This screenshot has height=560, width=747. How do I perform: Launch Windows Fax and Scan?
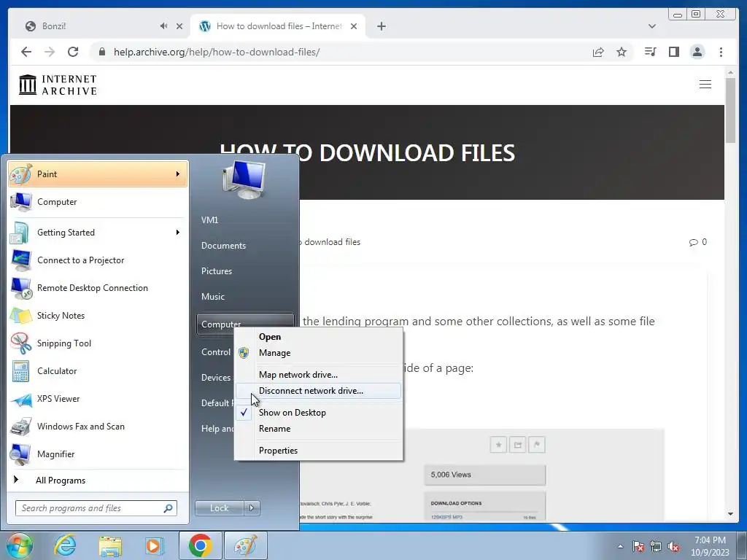(x=98, y=426)
